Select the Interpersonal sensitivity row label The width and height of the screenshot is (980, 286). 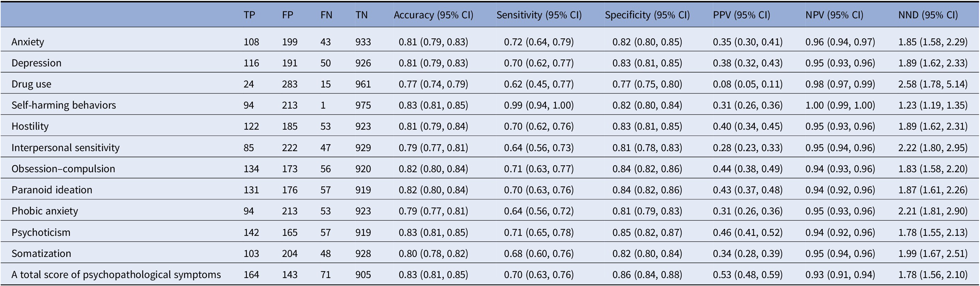pos(65,148)
